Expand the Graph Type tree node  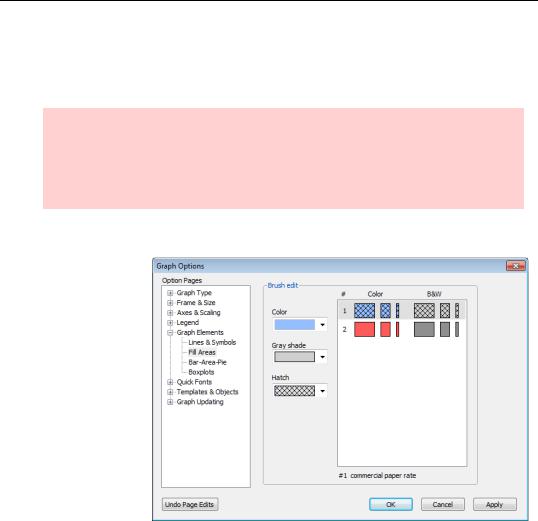coord(170,293)
